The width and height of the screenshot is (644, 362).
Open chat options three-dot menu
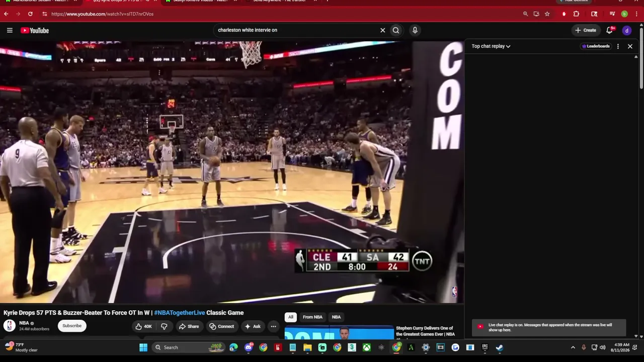(x=618, y=46)
